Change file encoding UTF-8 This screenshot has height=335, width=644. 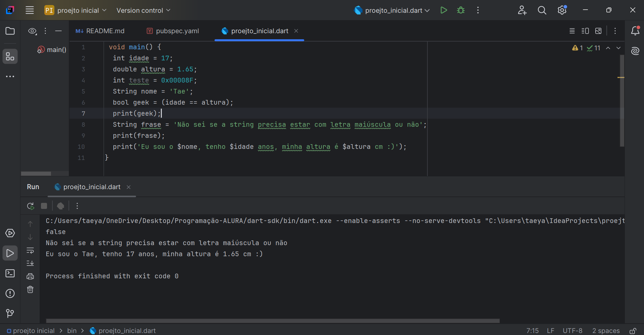572,331
